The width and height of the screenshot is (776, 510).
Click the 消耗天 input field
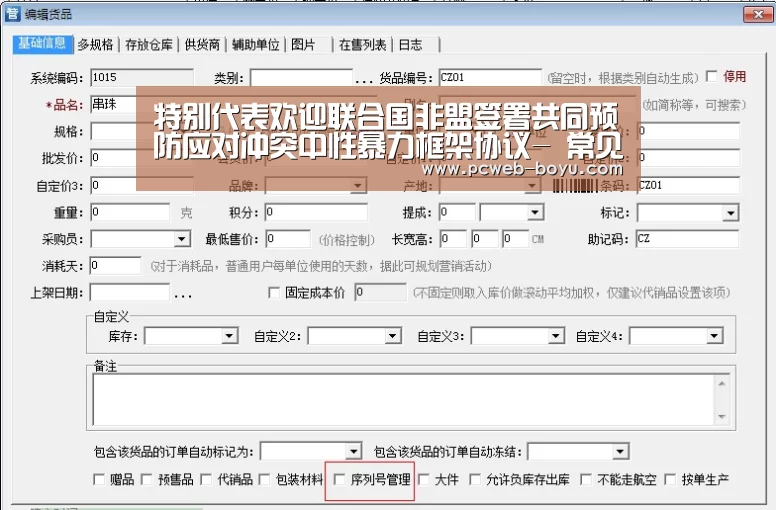[115, 266]
